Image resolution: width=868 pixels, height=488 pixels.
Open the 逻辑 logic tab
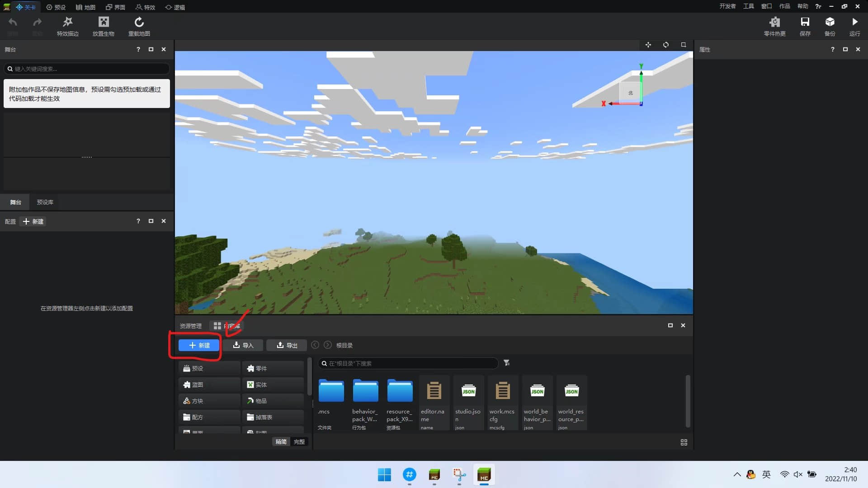pos(175,7)
